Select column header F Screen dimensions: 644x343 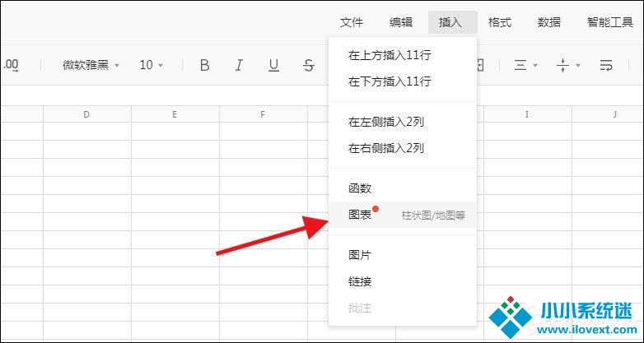[x=264, y=114]
